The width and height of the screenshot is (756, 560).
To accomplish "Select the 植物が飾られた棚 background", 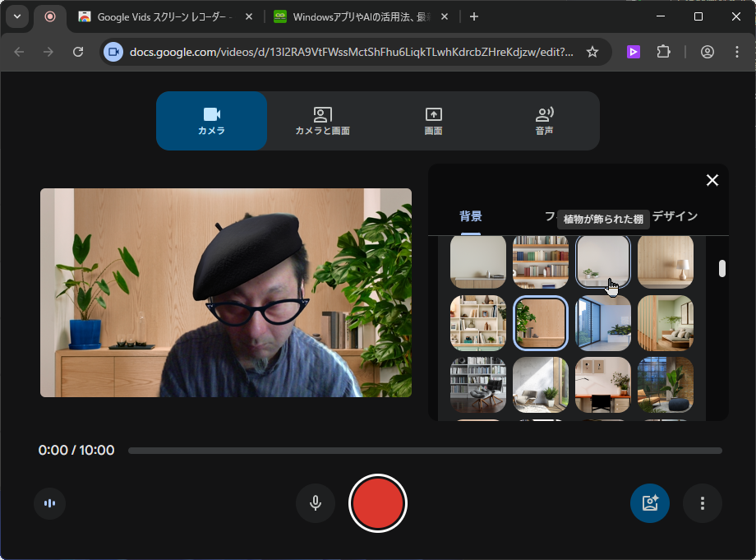I will click(x=602, y=262).
